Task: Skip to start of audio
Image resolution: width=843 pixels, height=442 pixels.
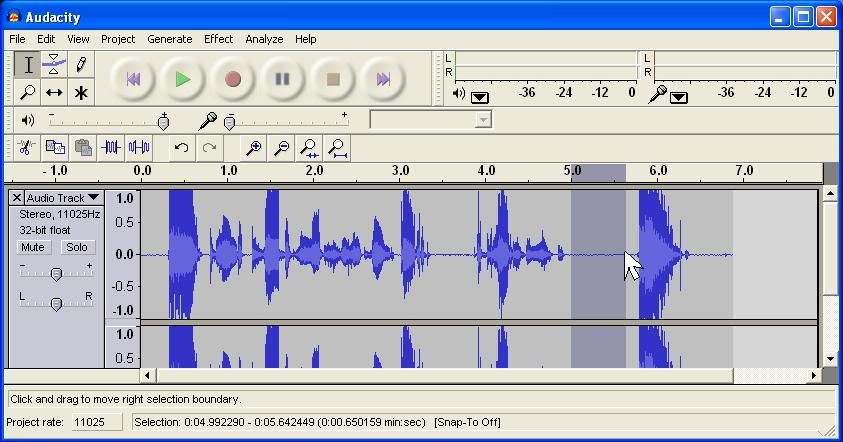Action: click(133, 80)
